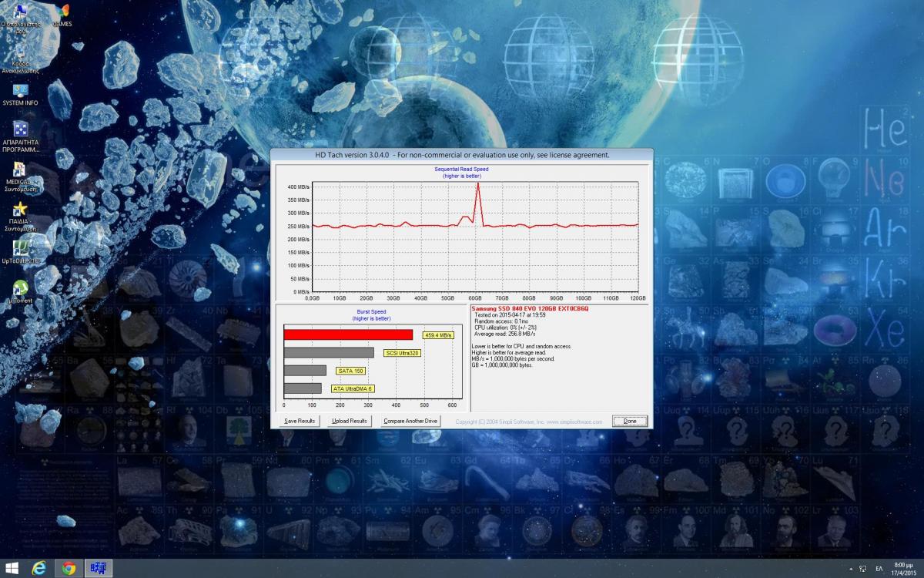Click the Burst Speed chart title

tap(372, 312)
